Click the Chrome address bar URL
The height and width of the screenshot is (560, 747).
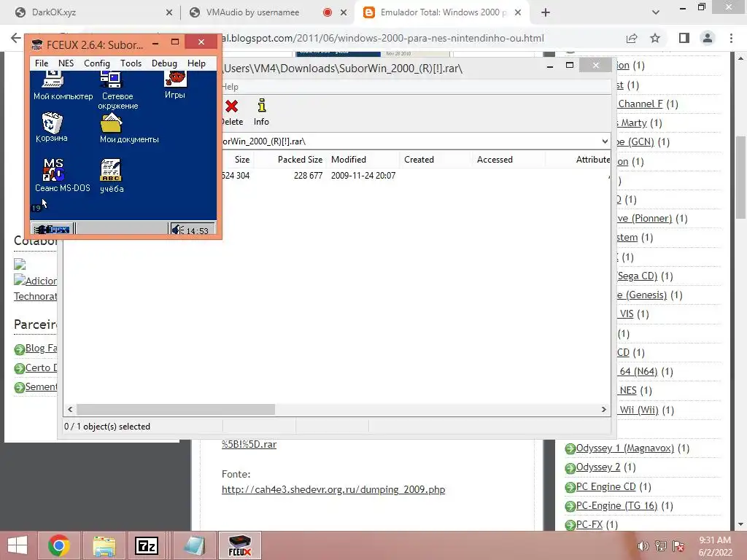coord(384,38)
